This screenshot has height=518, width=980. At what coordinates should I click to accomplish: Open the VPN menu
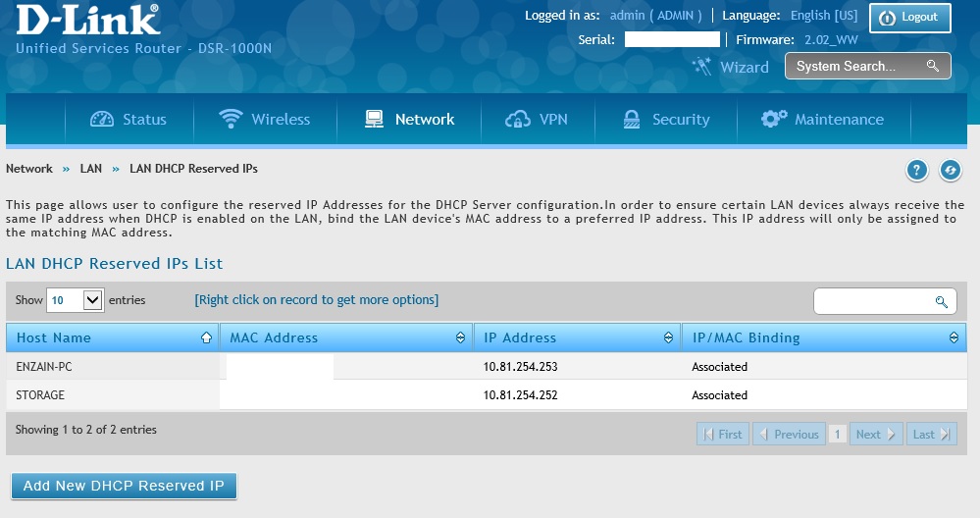pos(537,120)
